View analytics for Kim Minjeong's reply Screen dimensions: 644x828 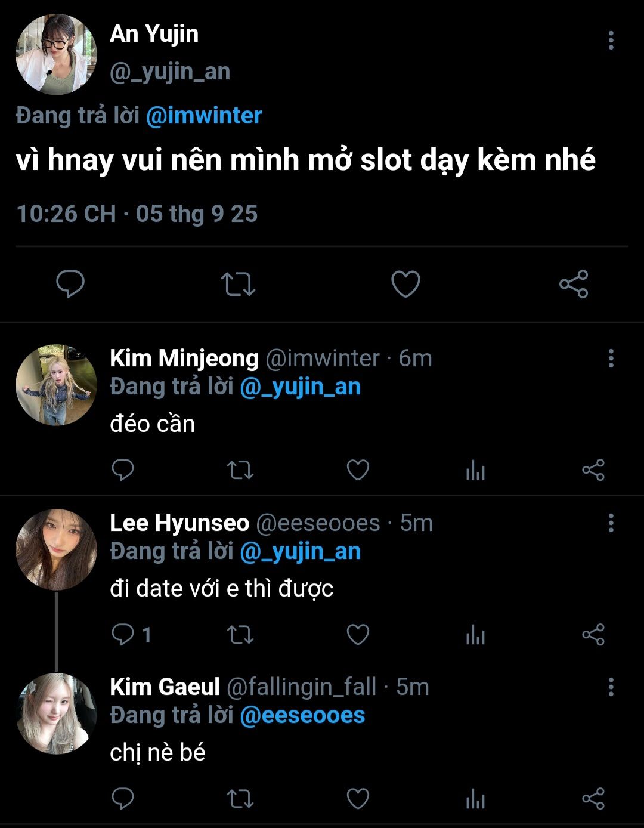(x=475, y=471)
